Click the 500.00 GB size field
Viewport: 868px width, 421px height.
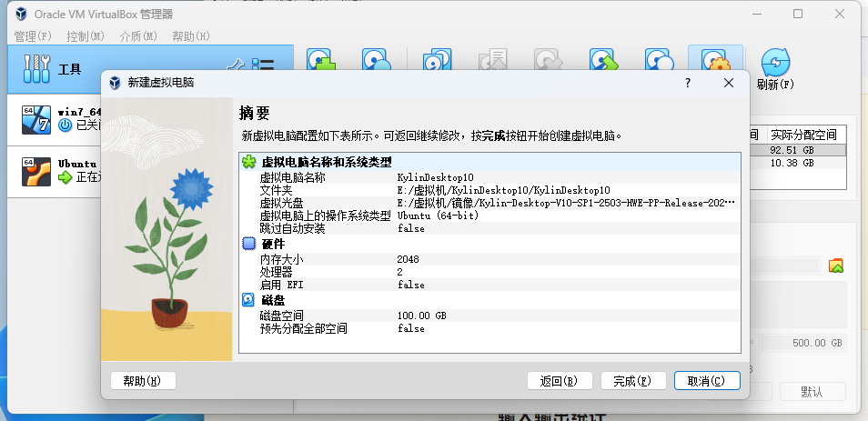[802, 343]
